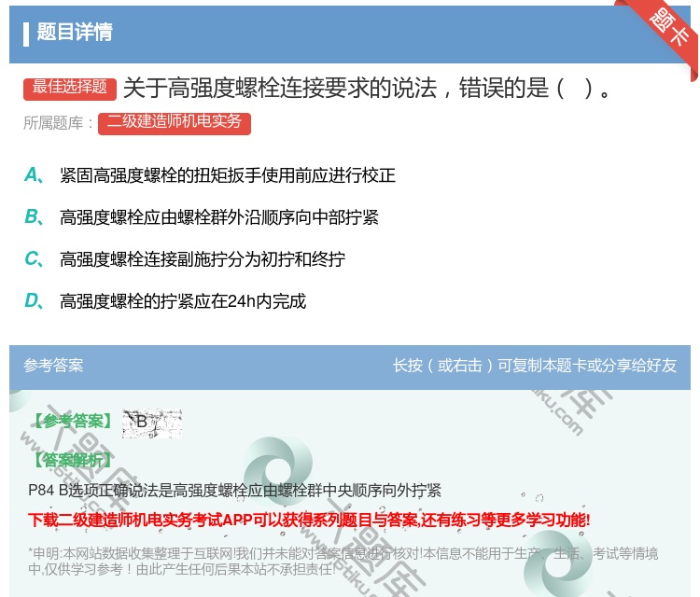The height and width of the screenshot is (597, 700).
Task: Open the 二级建造师机电实务 question bank tag
Action: [x=175, y=123]
